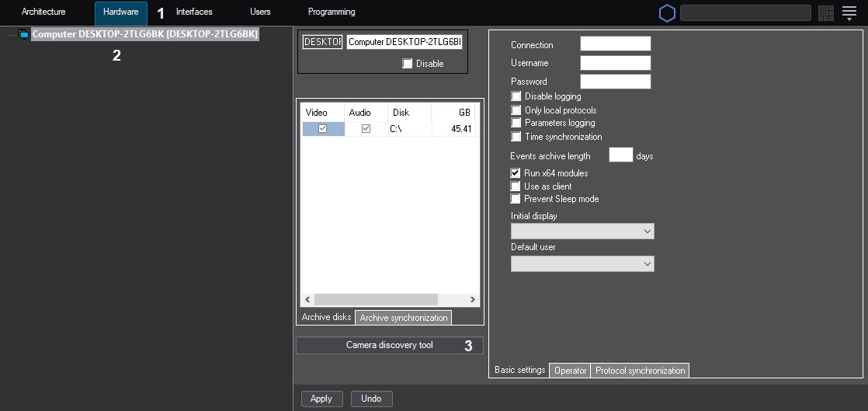The height and width of the screenshot is (411, 868).
Task: Launch the Camera discovery tool
Action: [x=390, y=345]
